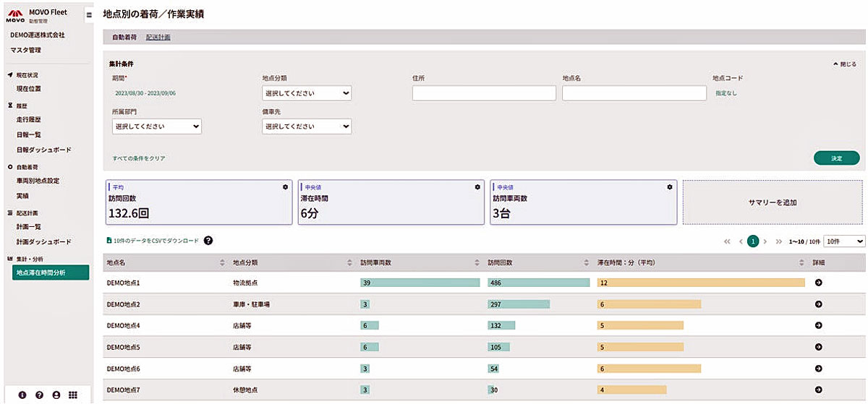Switch to the 自動着荷 tab

click(x=124, y=37)
